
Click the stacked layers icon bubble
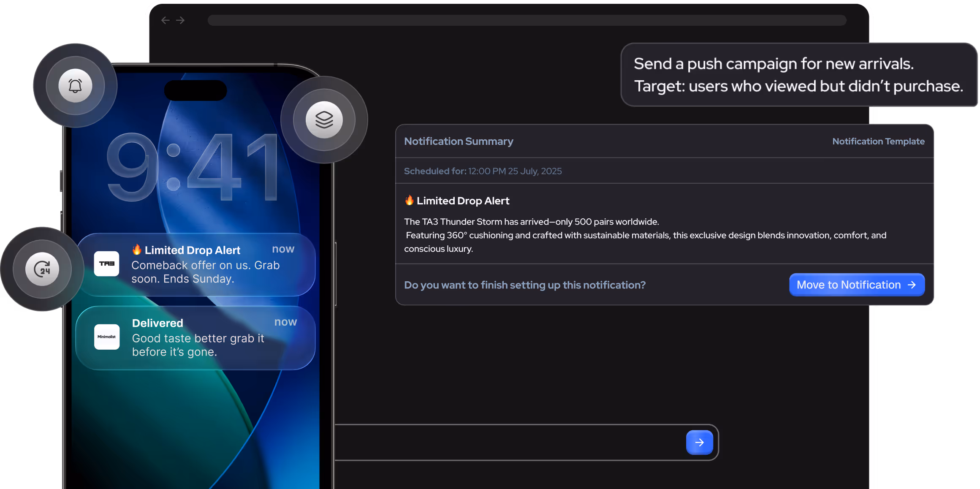(324, 120)
